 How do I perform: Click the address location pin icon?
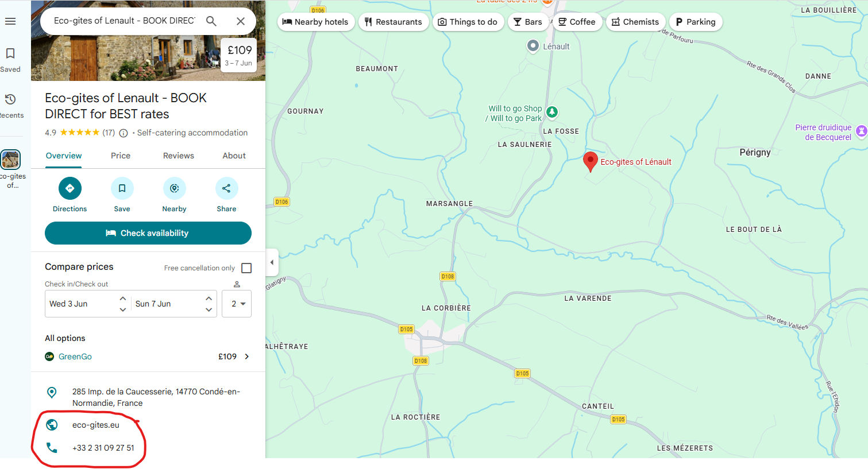click(52, 392)
